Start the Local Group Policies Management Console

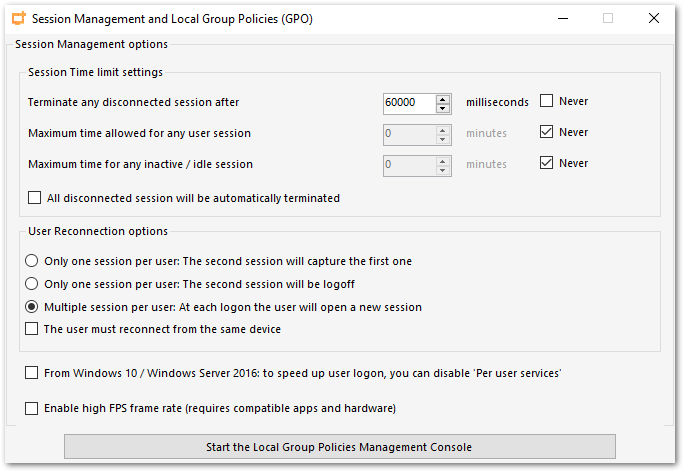[339, 447]
